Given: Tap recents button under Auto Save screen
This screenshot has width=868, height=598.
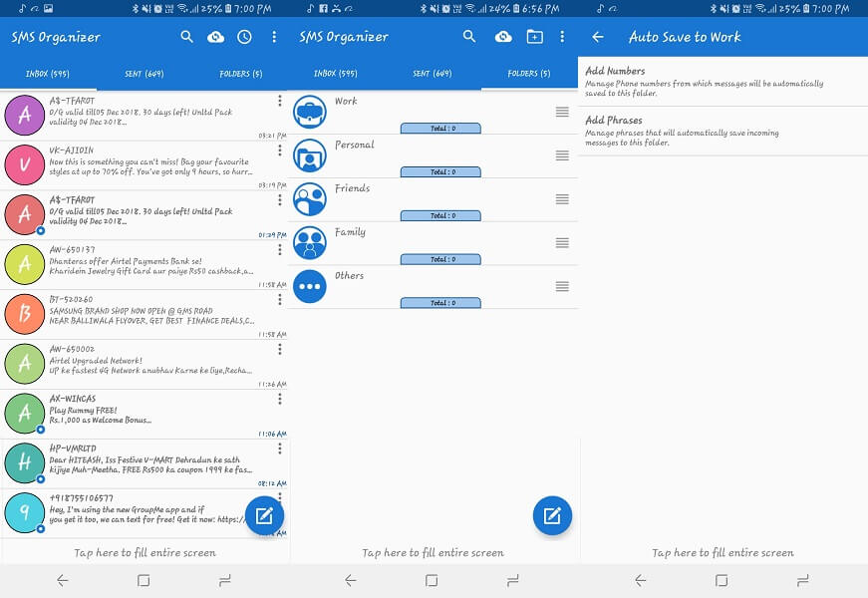Looking at the screenshot, I should point(802,580).
